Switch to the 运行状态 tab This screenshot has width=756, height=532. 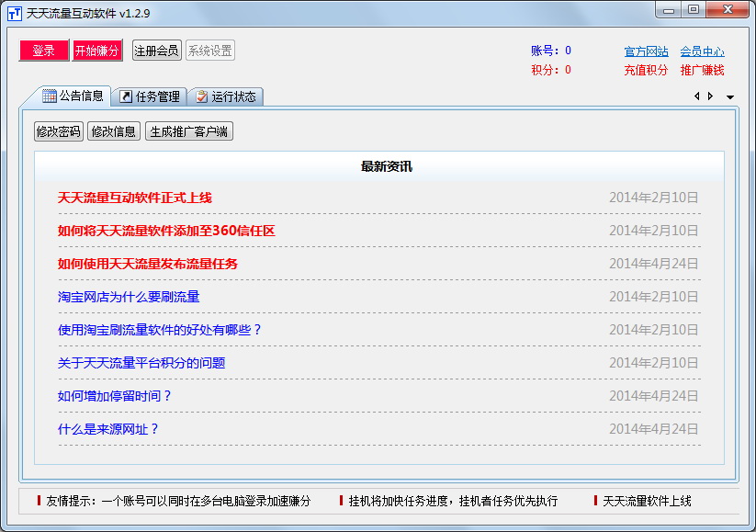226,96
